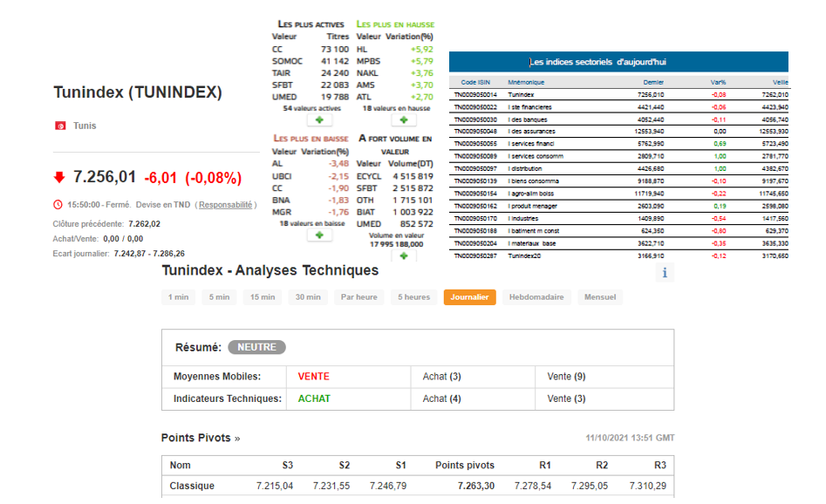Switch to the '15 min' timeframe
Screen dimensions: 826x504
click(x=263, y=297)
